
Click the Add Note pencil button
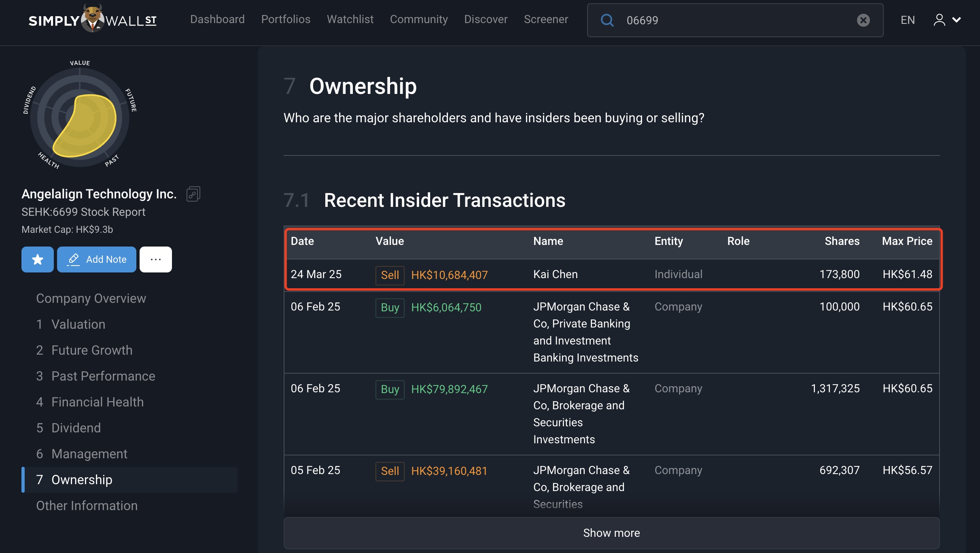[x=97, y=259]
